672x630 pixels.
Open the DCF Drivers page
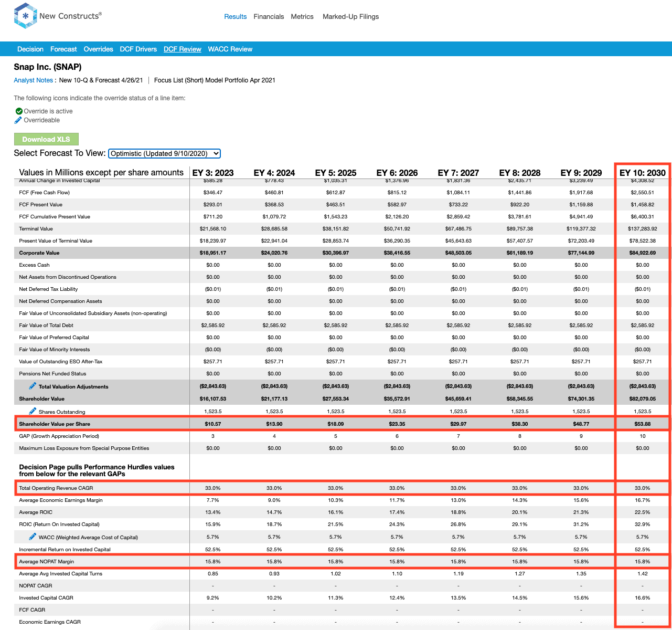[x=138, y=49]
